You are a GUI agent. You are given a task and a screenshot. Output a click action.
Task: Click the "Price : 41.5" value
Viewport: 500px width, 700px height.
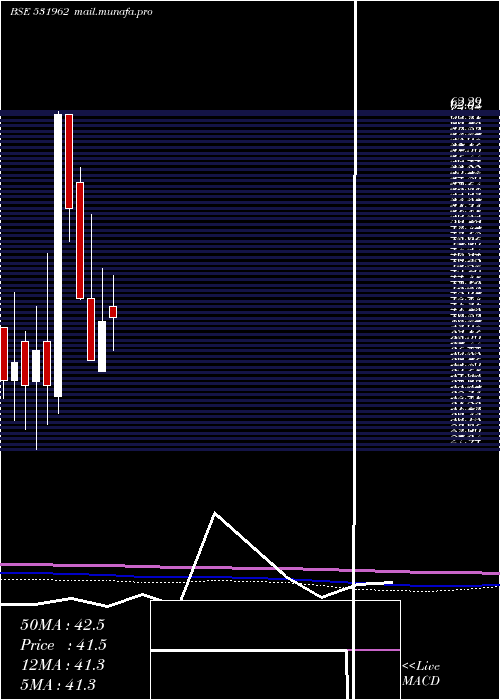62,645
